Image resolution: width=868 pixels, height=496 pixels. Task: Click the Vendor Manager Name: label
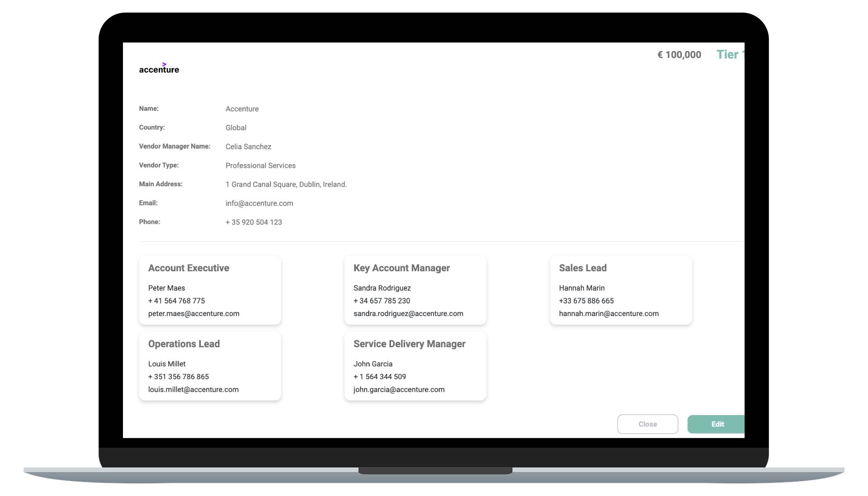[175, 146]
